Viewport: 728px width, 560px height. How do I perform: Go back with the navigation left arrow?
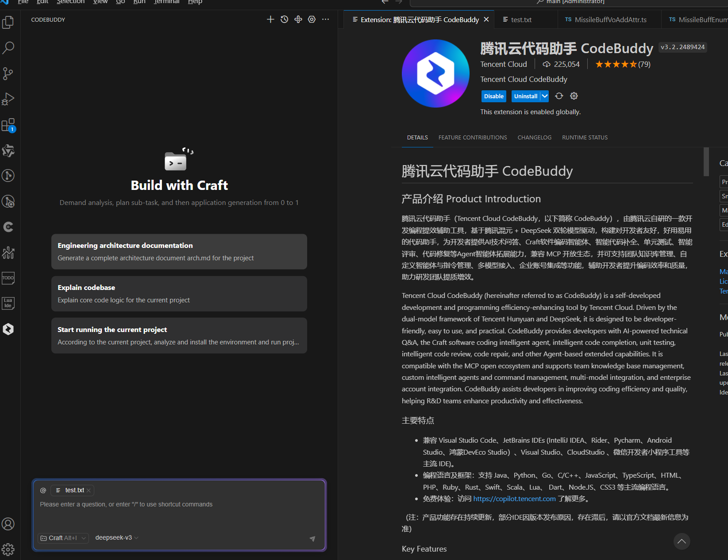tap(385, 2)
